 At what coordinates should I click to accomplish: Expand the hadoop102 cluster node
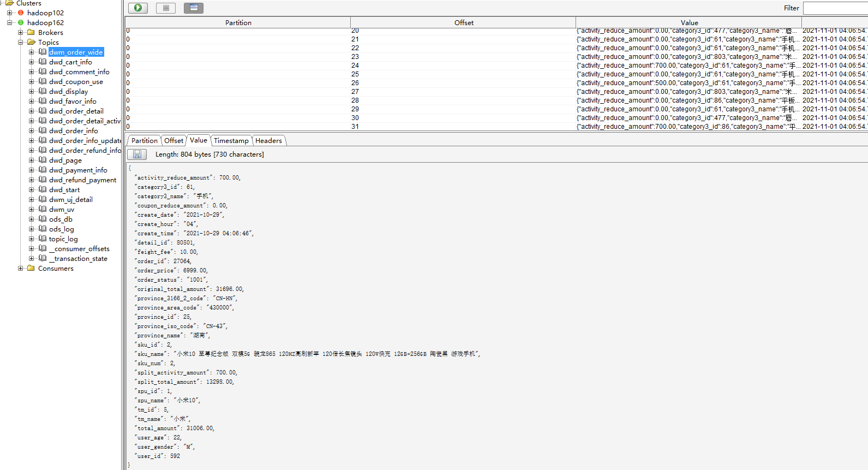coord(9,13)
